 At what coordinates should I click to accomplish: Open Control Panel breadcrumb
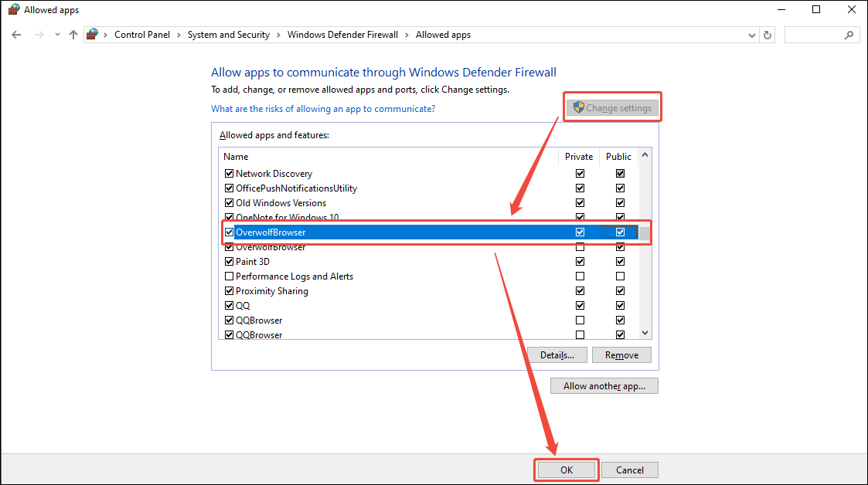pyautogui.click(x=142, y=34)
